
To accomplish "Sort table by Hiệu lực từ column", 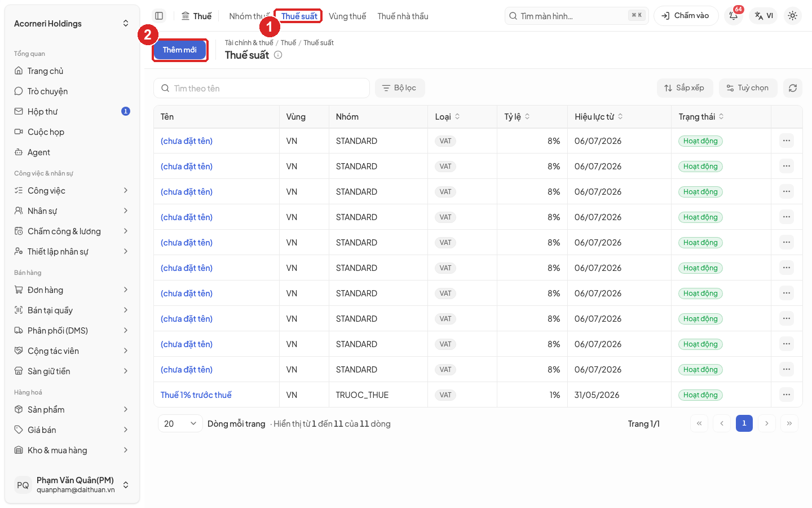I will pyautogui.click(x=599, y=117).
